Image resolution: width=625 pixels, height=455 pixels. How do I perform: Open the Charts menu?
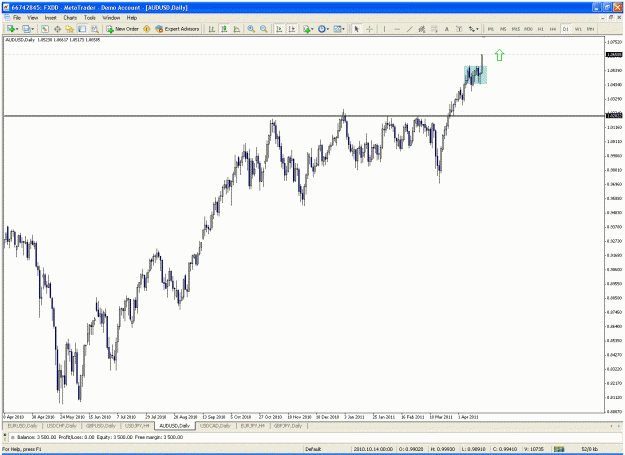pyautogui.click(x=70, y=18)
